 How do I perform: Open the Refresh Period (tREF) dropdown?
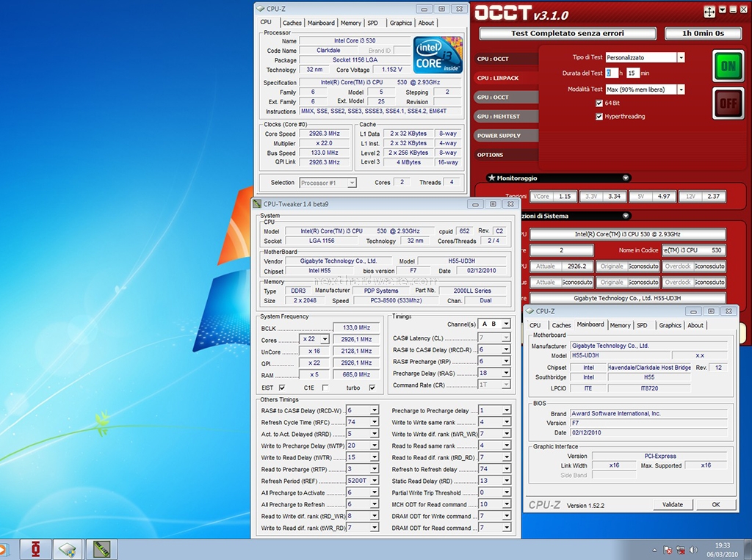(x=375, y=481)
